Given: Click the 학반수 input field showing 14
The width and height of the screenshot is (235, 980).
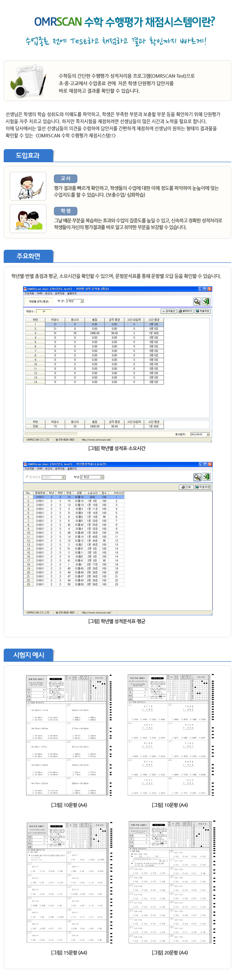Looking at the screenshot, I should click(x=45, y=311).
